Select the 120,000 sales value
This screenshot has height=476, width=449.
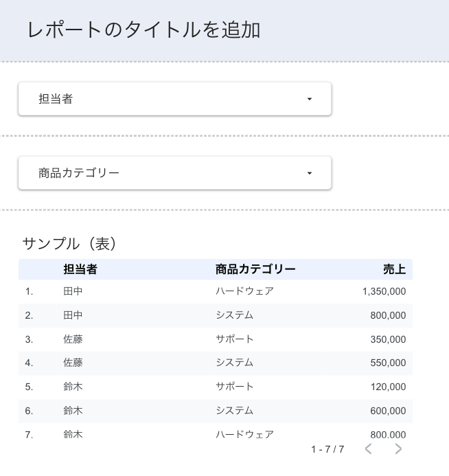388,387
